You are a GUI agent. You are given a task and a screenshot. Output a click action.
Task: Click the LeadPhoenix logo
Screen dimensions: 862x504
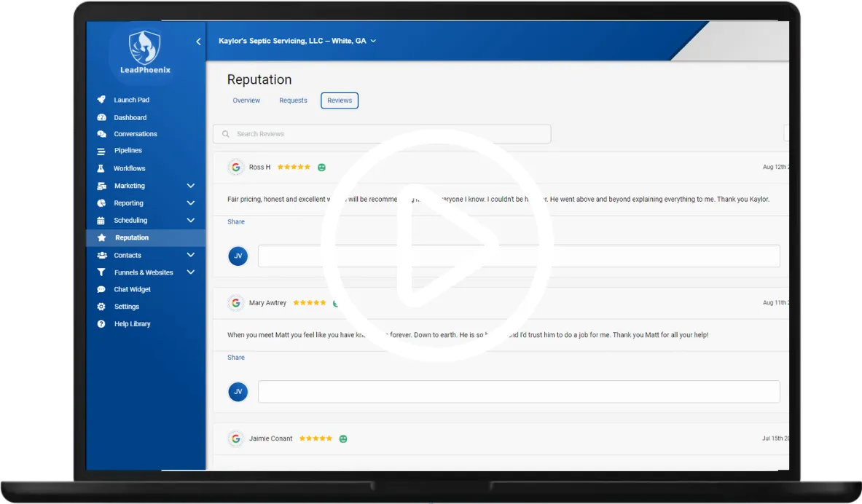pos(145,52)
